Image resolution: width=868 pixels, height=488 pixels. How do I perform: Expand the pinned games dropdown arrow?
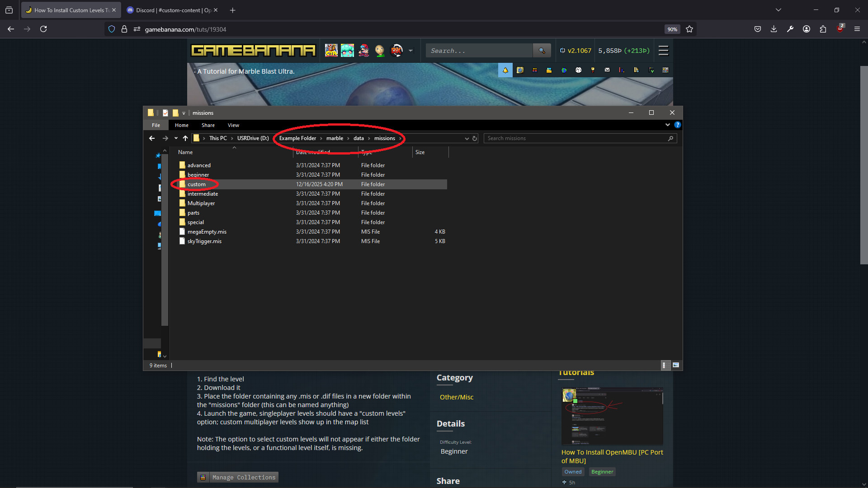(410, 51)
